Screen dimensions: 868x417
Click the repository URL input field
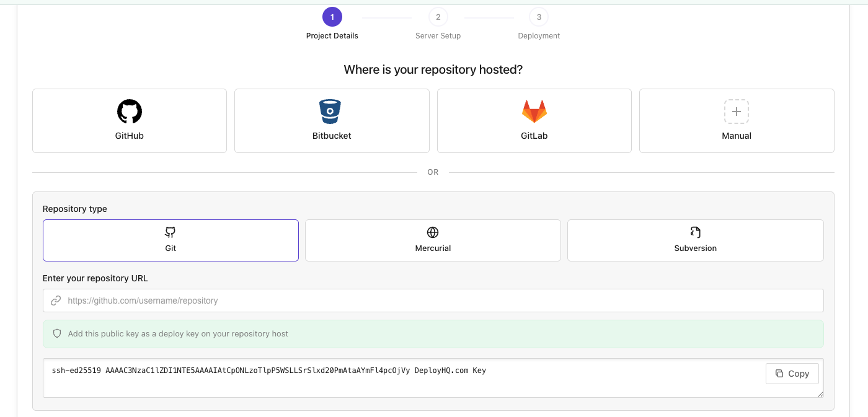coord(433,301)
